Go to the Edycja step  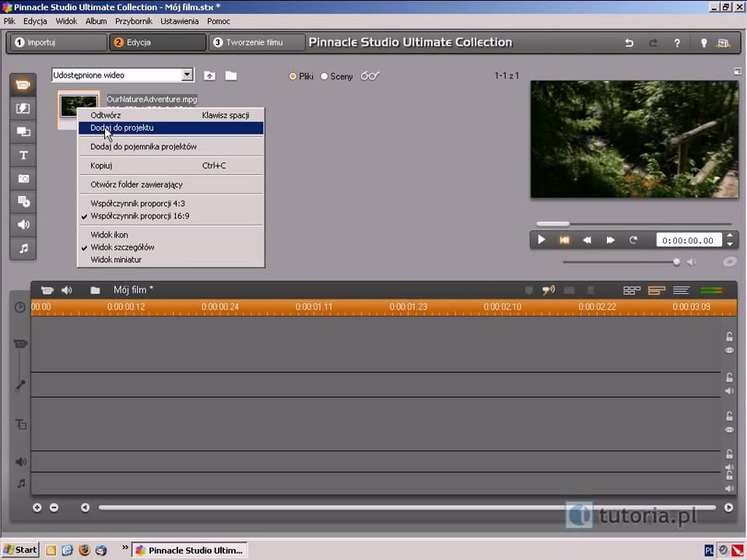pos(158,42)
